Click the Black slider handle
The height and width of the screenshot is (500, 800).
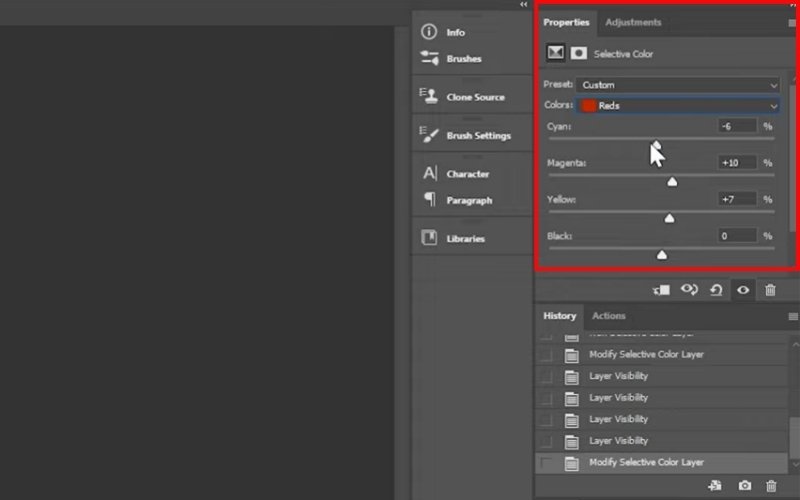point(661,255)
